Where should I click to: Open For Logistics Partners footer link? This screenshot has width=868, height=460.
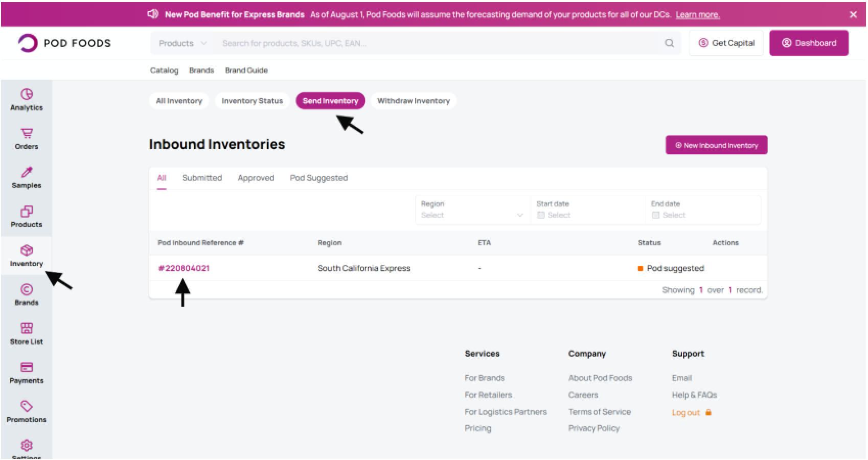coord(506,412)
